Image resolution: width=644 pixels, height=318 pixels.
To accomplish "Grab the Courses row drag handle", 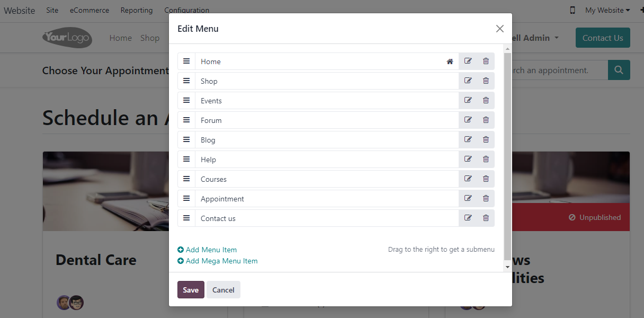I will [x=186, y=179].
